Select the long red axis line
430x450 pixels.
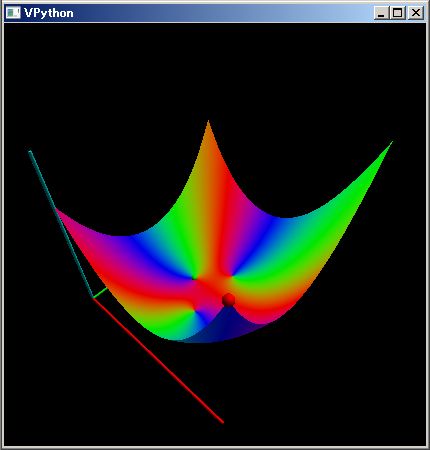[159, 361]
